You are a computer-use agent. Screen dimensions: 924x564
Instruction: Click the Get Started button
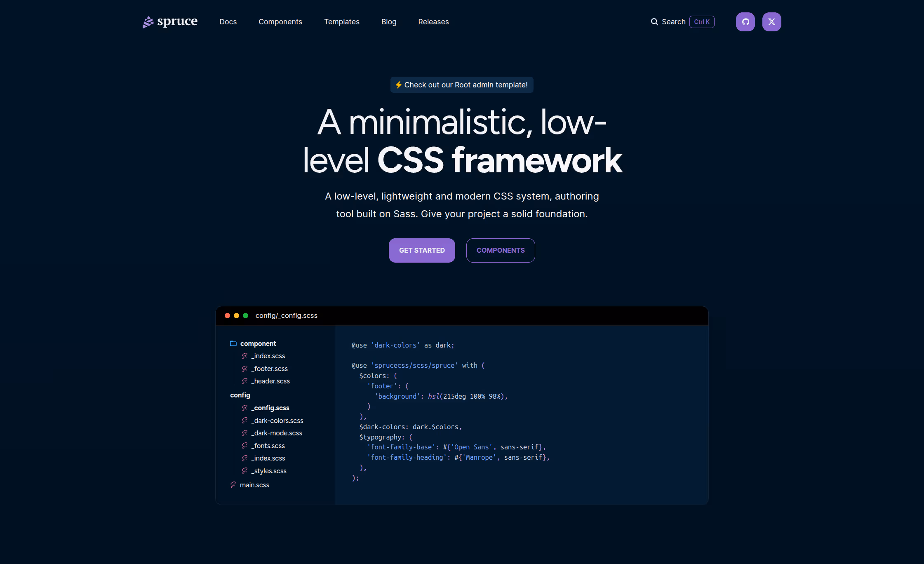click(422, 250)
